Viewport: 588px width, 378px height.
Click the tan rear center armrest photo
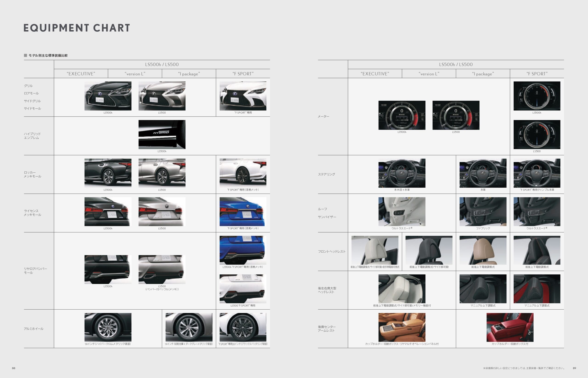pos(402,327)
